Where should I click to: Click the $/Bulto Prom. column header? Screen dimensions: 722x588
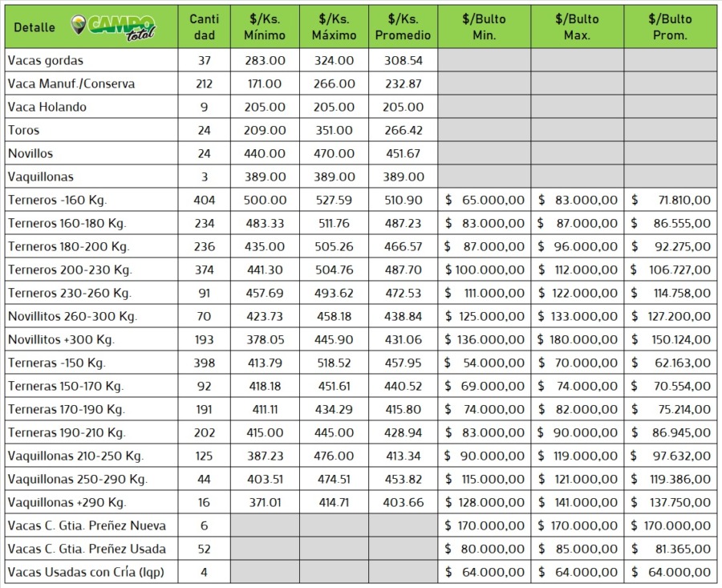coord(670,27)
